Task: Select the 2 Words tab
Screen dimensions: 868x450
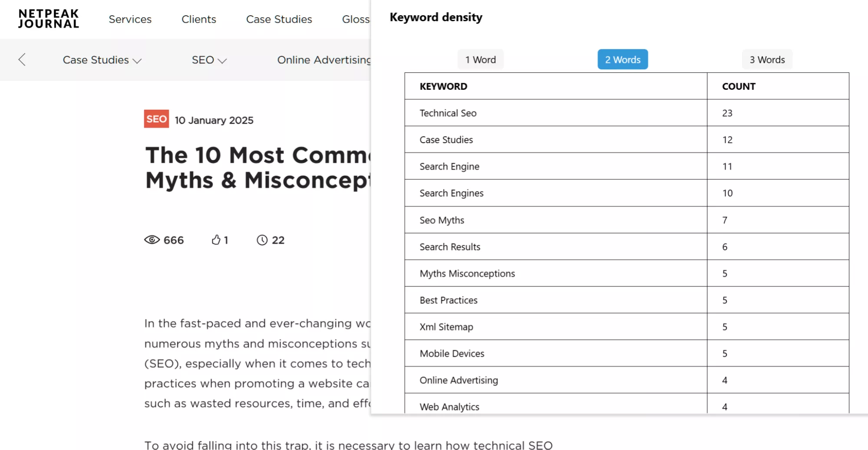Action: point(622,59)
